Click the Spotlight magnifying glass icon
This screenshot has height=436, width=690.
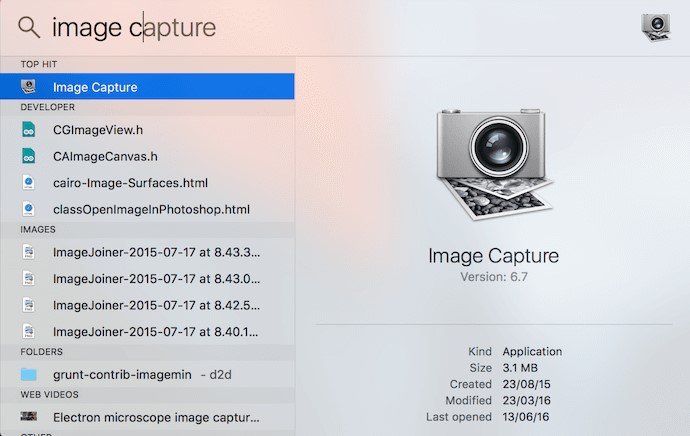(x=29, y=27)
